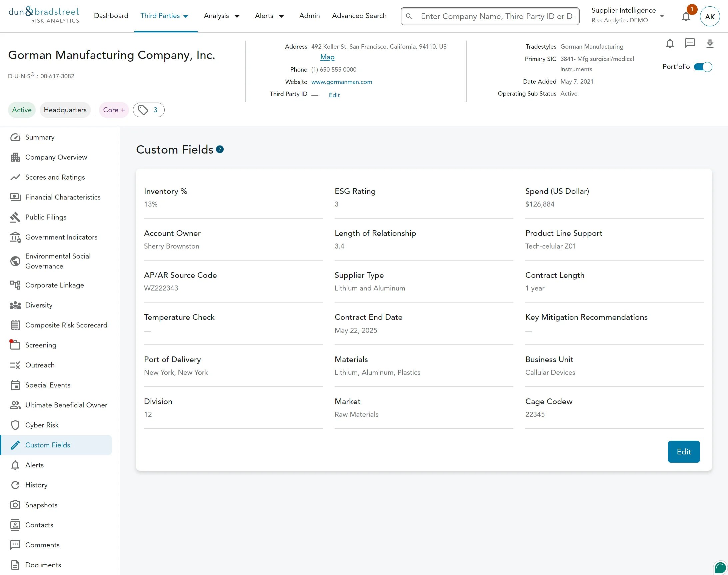
Task: Expand the Third Parties dropdown menu
Action: coord(164,16)
